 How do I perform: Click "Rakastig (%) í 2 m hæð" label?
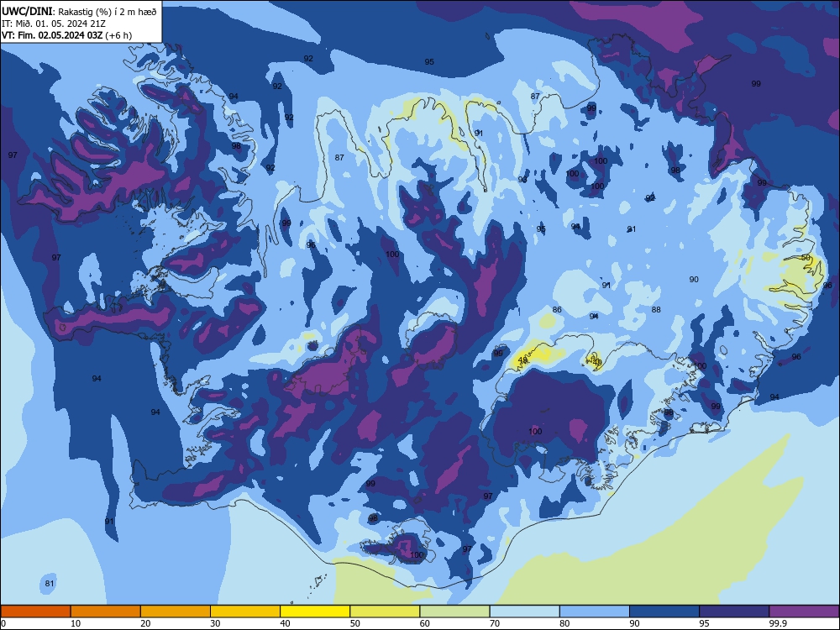(108, 12)
